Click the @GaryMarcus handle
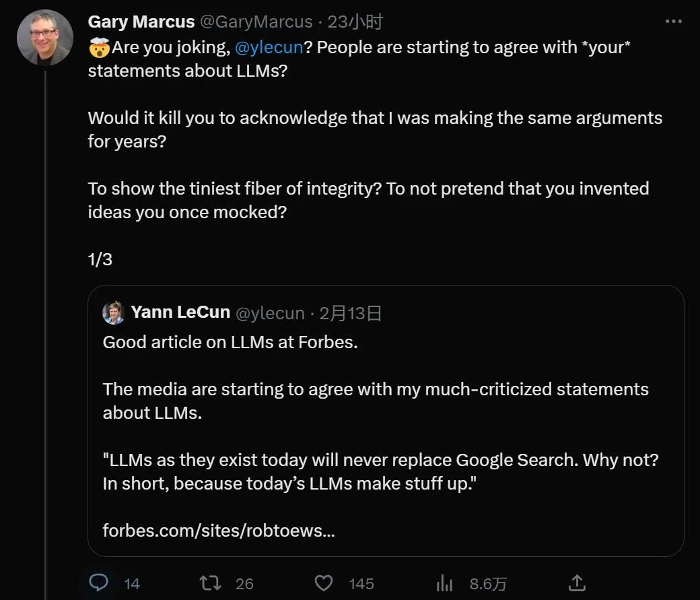Viewport: 700px width, 600px height. tap(256, 22)
